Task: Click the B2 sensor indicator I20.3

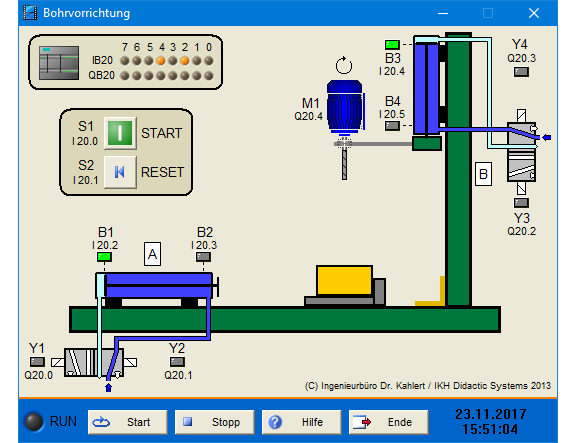Action: (203, 257)
